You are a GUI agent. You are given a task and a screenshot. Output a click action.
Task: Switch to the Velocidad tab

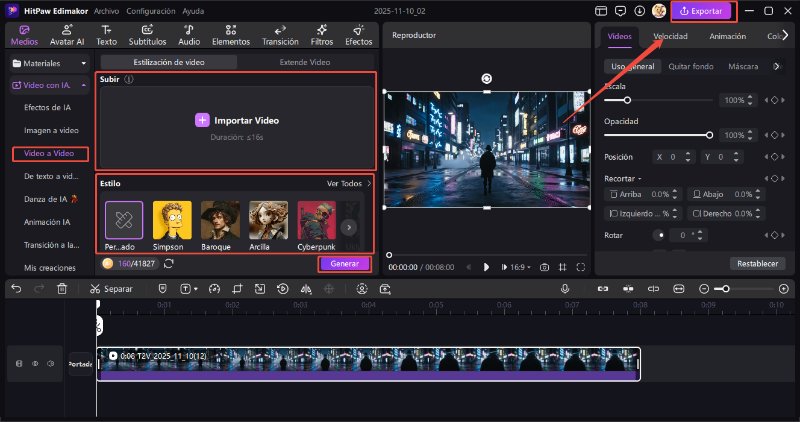(670, 36)
